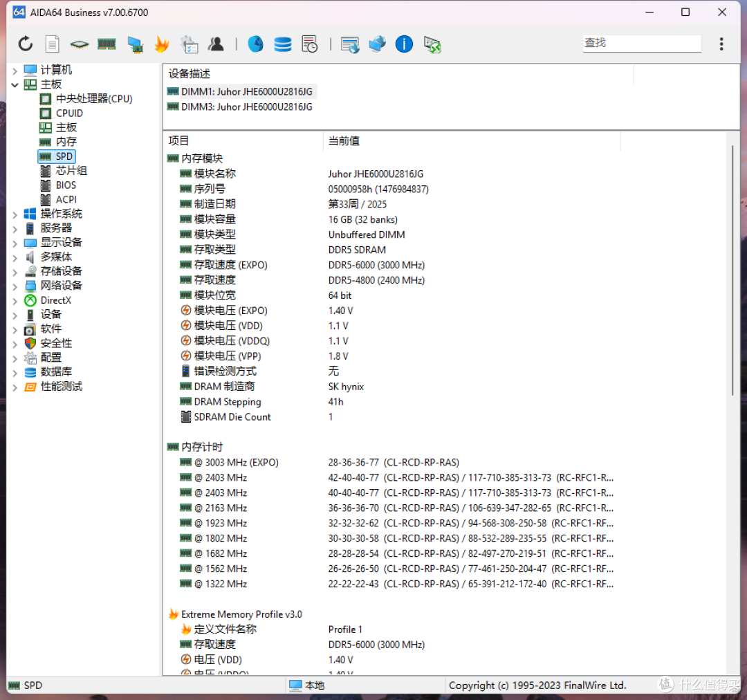747x700 pixels.
Task: Click the 模块电压 (EXPO) row
Action: pos(391,311)
